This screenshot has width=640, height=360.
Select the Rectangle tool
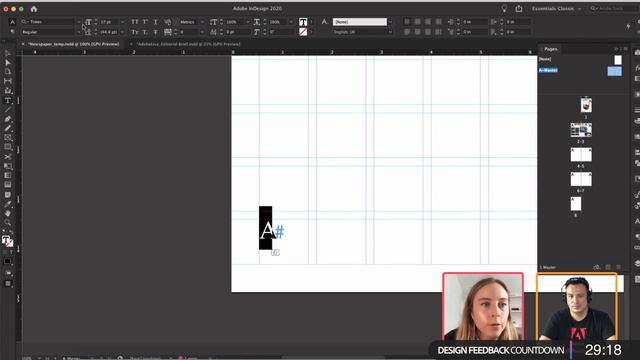coord(8,147)
